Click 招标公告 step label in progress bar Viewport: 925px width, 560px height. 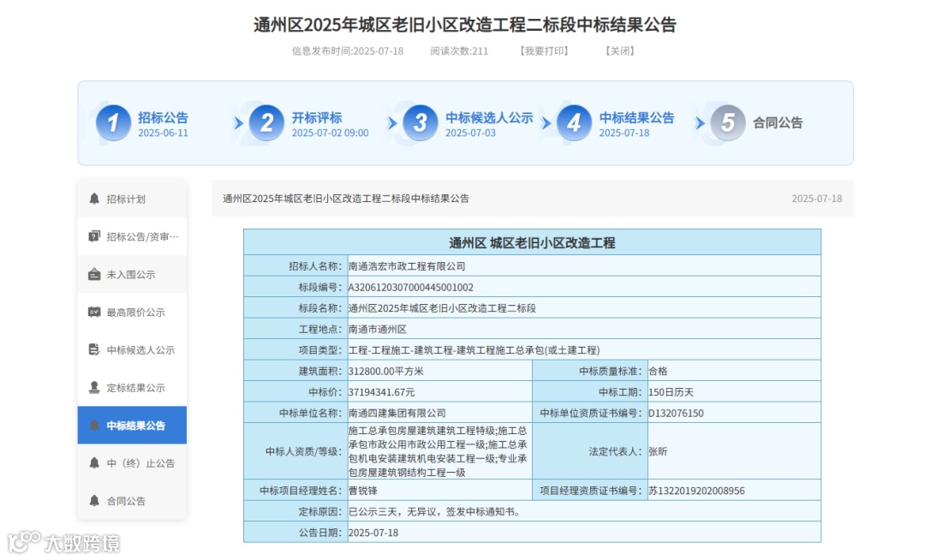[x=163, y=117]
